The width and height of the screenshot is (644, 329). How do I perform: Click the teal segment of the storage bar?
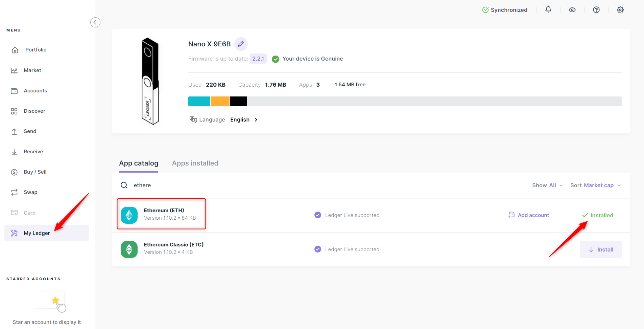coord(199,102)
